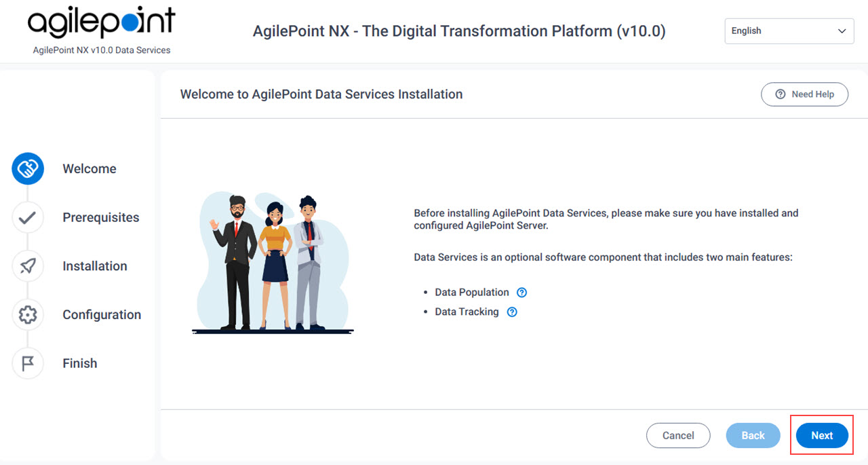
Task: Select the Finish step label
Action: click(x=80, y=364)
